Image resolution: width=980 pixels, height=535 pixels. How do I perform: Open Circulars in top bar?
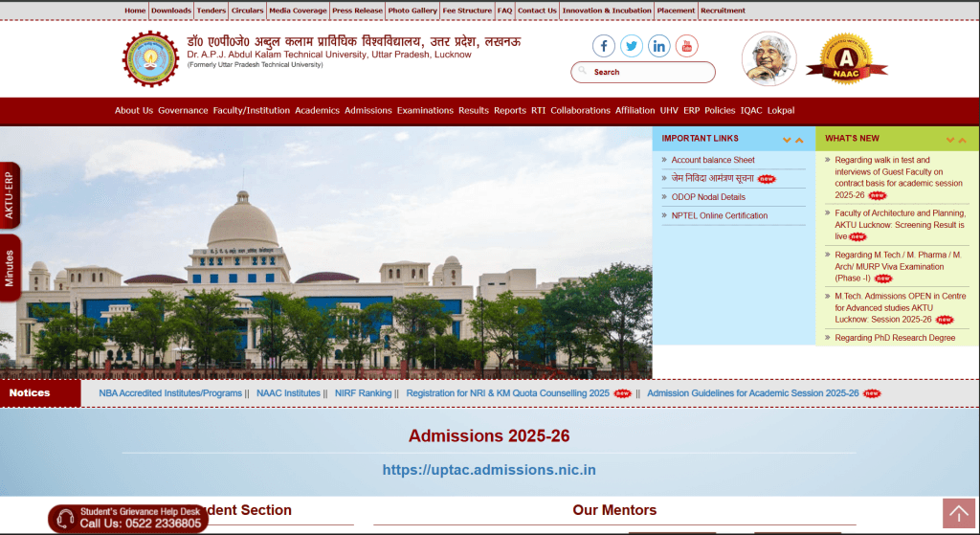tap(248, 11)
